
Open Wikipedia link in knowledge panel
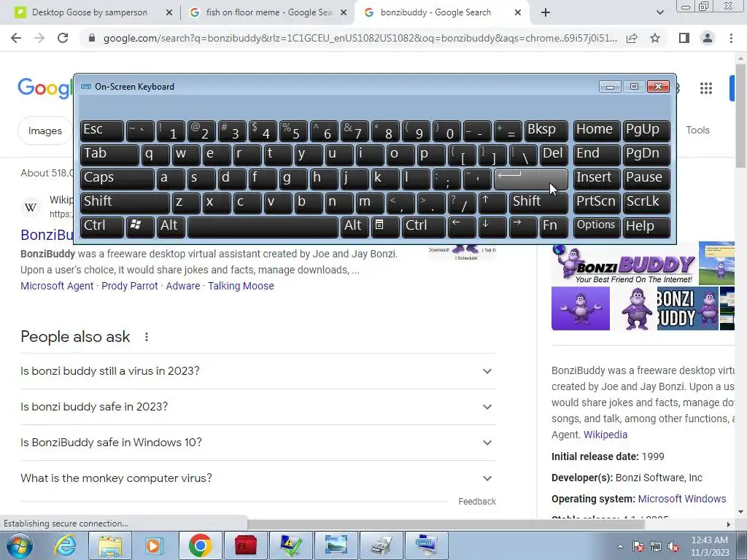pos(605,435)
